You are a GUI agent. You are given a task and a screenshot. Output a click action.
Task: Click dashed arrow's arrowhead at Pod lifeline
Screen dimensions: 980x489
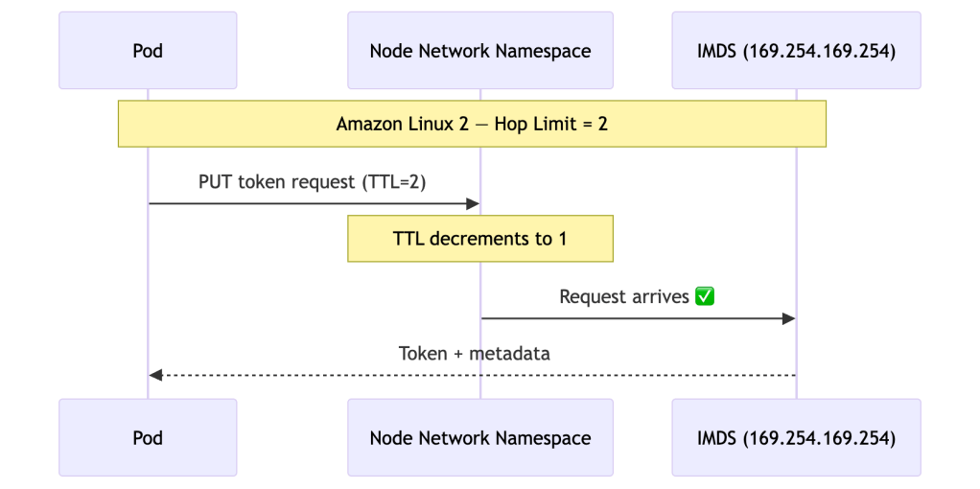point(155,375)
